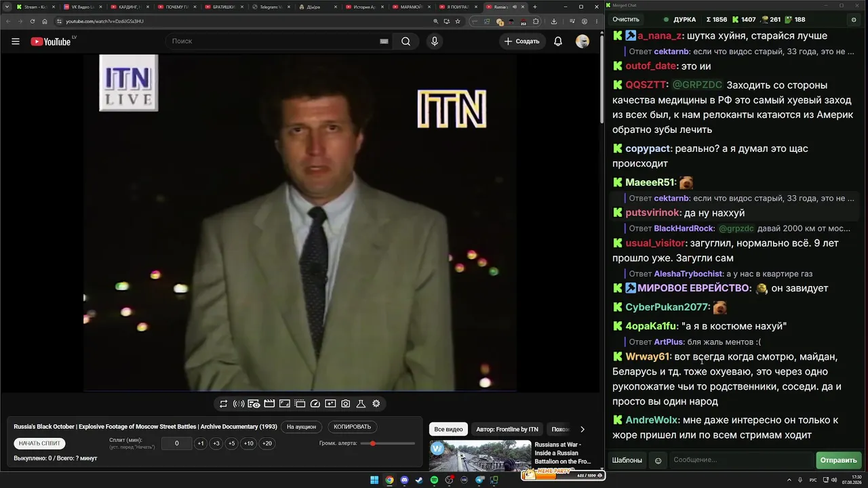Click the 'На аукцион' button
Viewport: 868px width, 488px height.
pyautogui.click(x=301, y=427)
